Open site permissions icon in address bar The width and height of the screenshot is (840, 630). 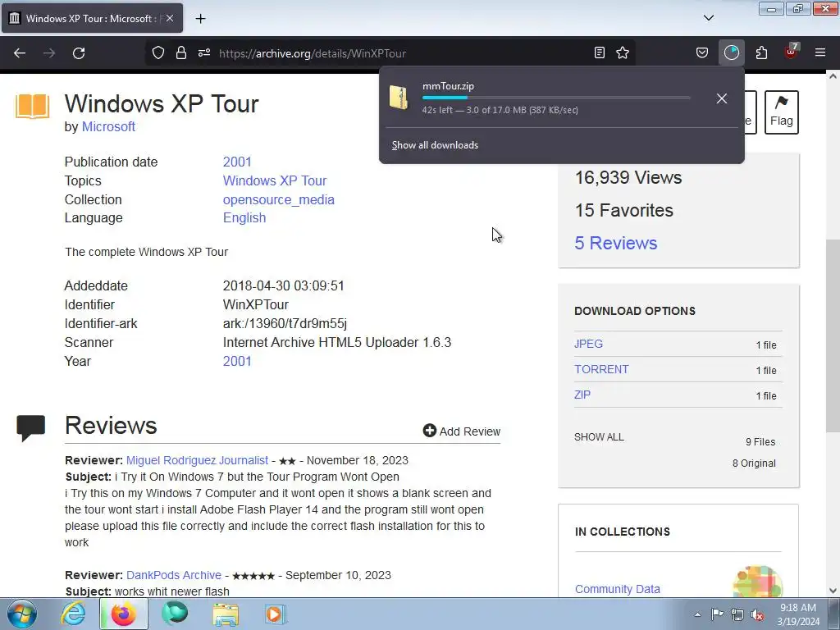[204, 53]
